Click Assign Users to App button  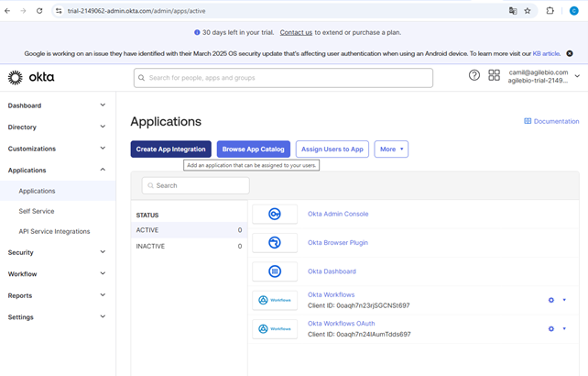tap(332, 149)
